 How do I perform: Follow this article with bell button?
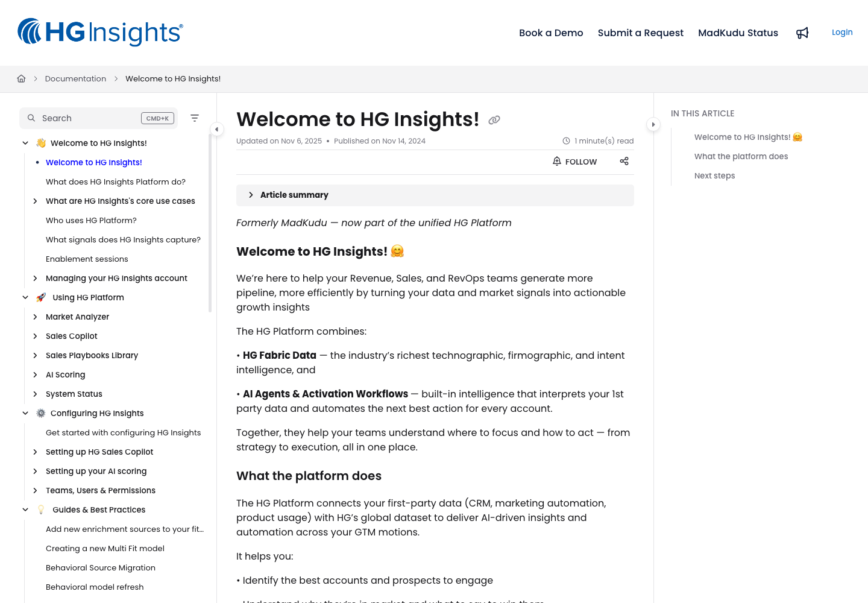(x=574, y=162)
